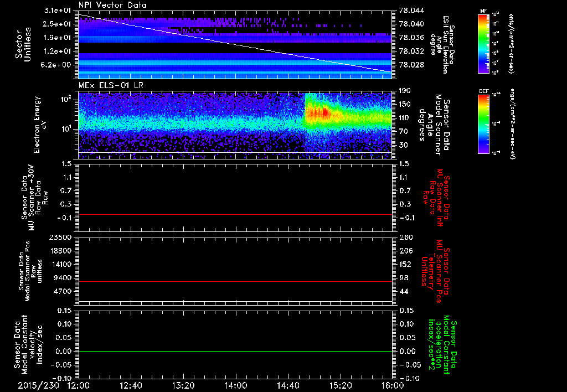Click the 23500 scanner position tick value
Viewport: 567px width, 392px height.
[60, 237]
